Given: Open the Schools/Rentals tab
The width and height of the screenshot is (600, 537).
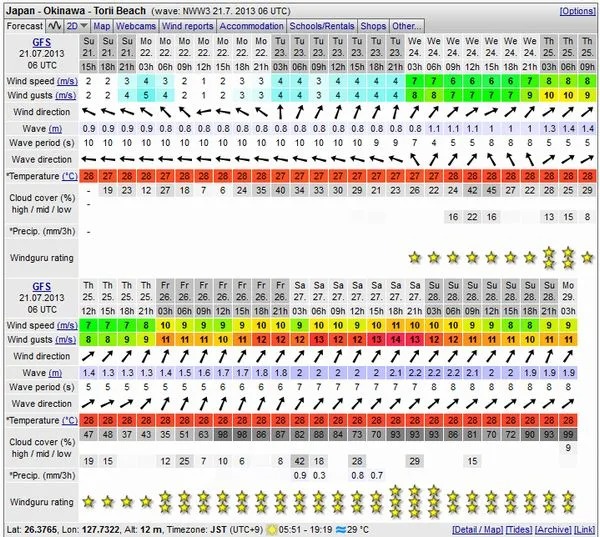Looking at the screenshot, I should click(x=322, y=26).
